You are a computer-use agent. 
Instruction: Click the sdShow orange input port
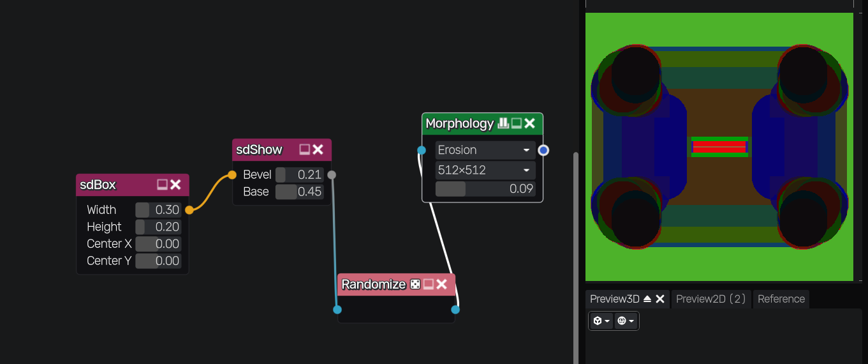click(x=233, y=174)
